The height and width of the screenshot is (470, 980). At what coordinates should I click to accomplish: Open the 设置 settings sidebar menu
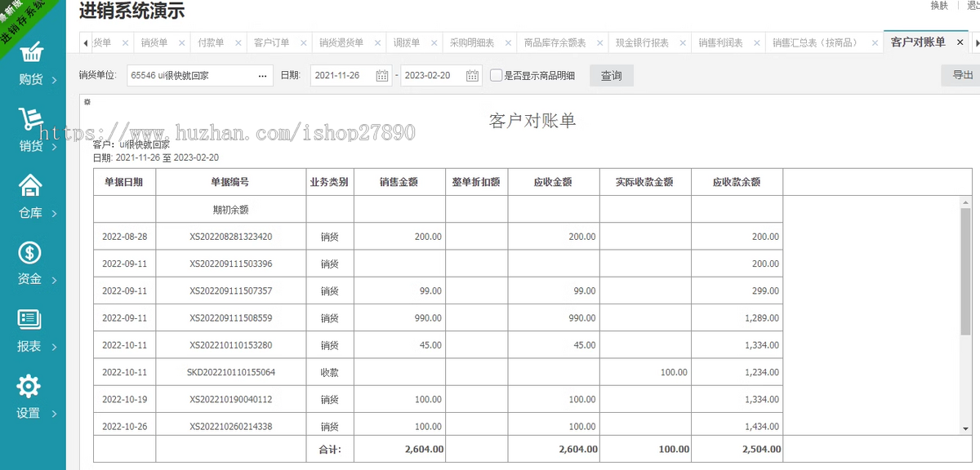[33, 398]
